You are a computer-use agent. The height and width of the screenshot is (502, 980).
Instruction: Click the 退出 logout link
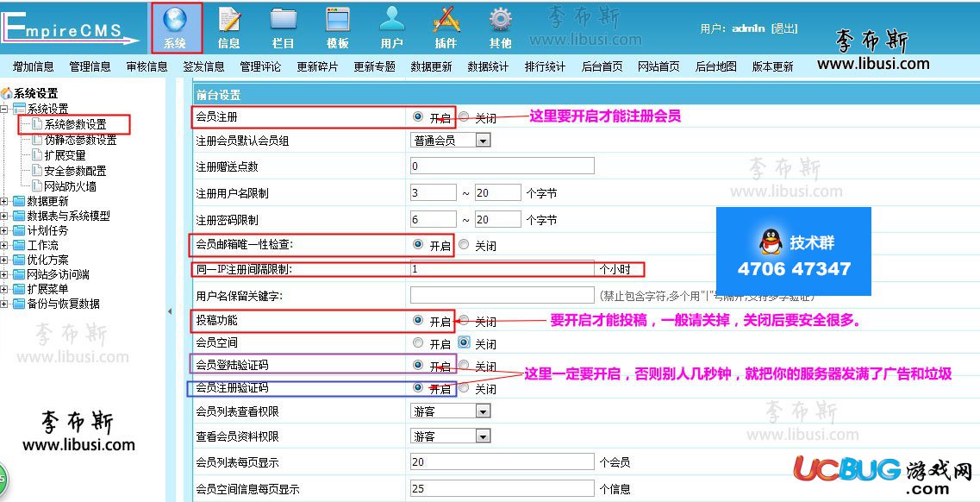point(784,28)
